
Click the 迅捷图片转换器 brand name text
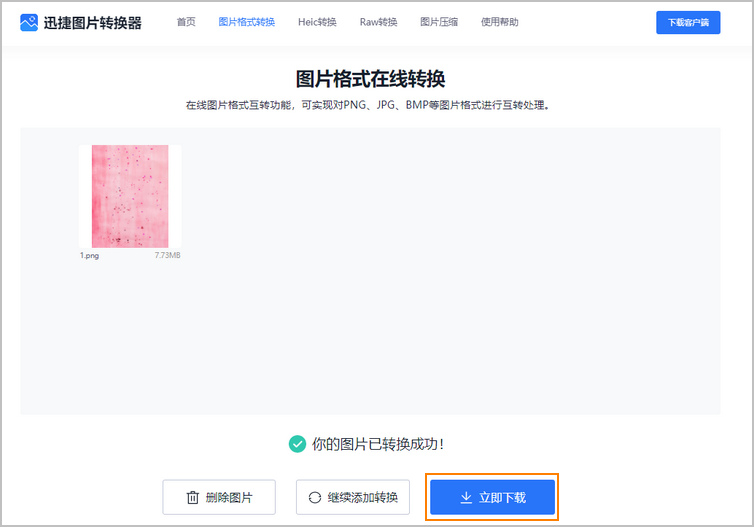point(92,22)
